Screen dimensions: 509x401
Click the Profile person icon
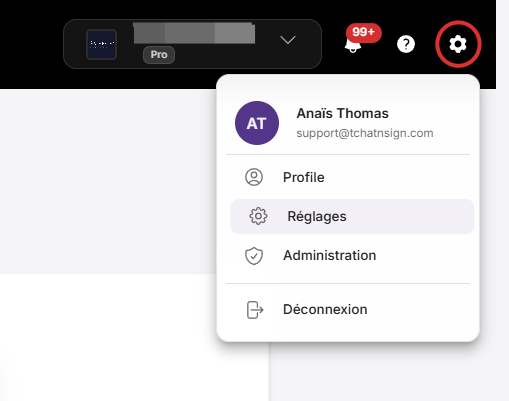pos(254,177)
